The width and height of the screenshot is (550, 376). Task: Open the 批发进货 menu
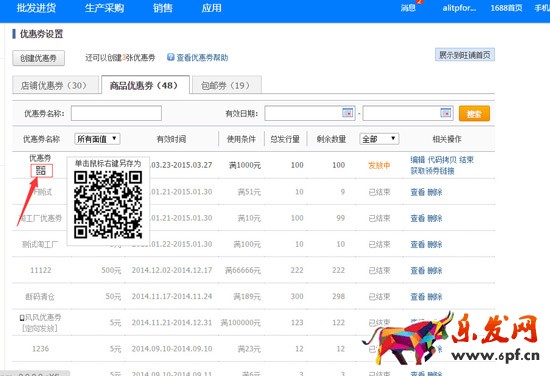point(36,8)
